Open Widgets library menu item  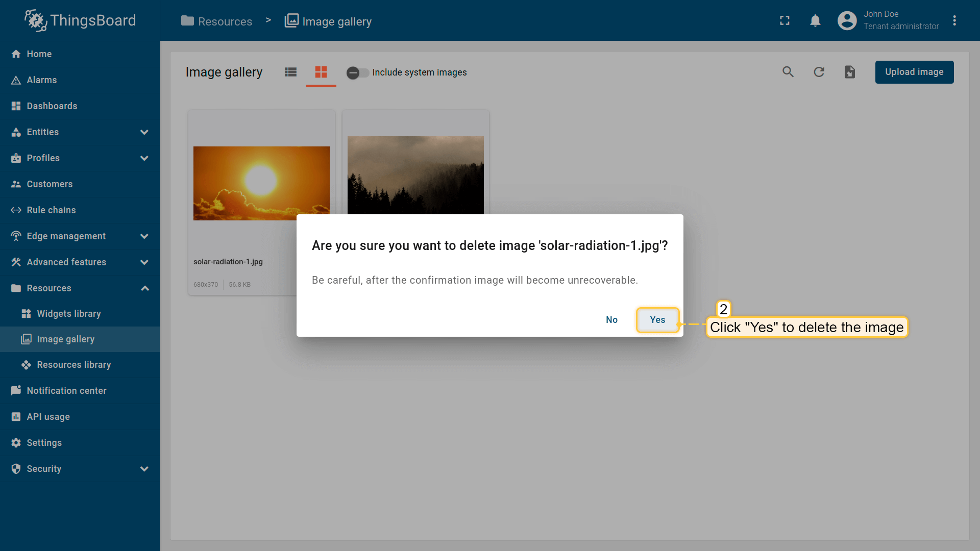tap(69, 314)
